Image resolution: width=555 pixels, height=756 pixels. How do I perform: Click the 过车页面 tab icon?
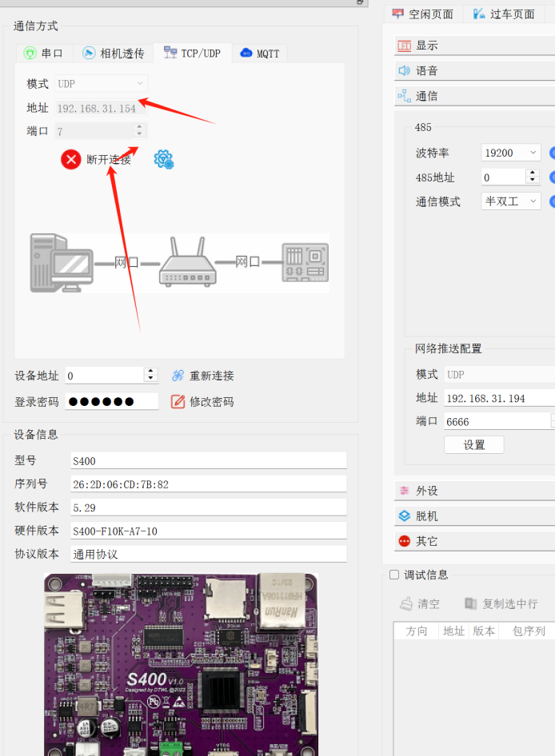point(479,14)
